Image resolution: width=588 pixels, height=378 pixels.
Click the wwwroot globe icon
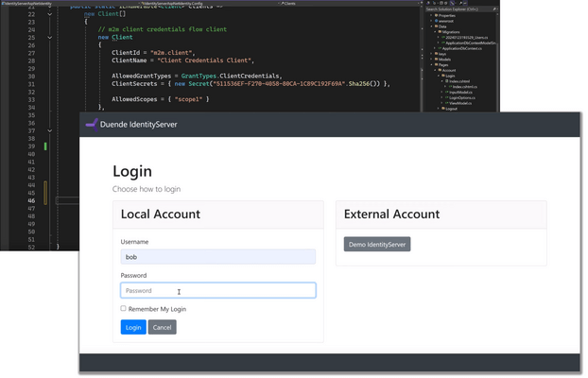436,21
